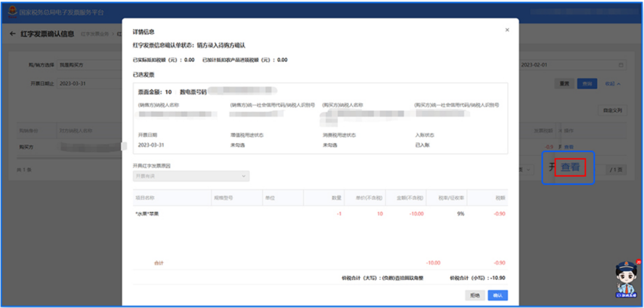Screen dimensions: 644x308
Task: Click the 开票日期 value 2023-03-31 in the dialog
Action: point(151,145)
